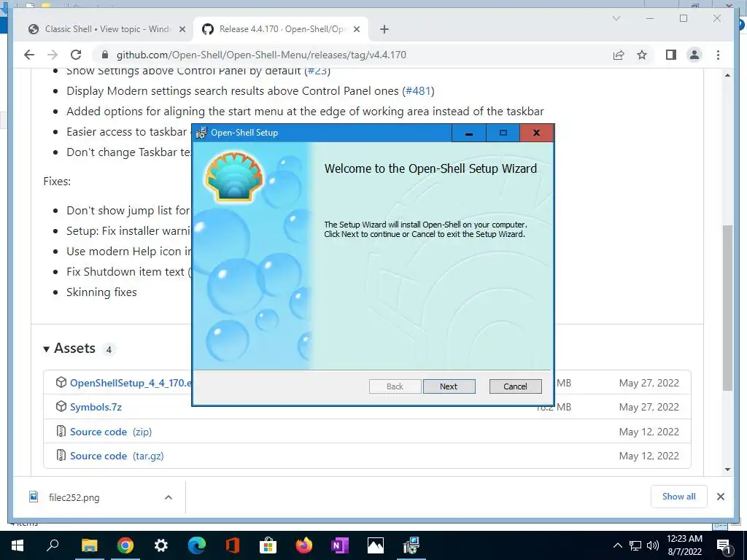The height and width of the screenshot is (560, 747).
Task: Open Microsoft Store from taskbar
Action: pyautogui.click(x=268, y=545)
